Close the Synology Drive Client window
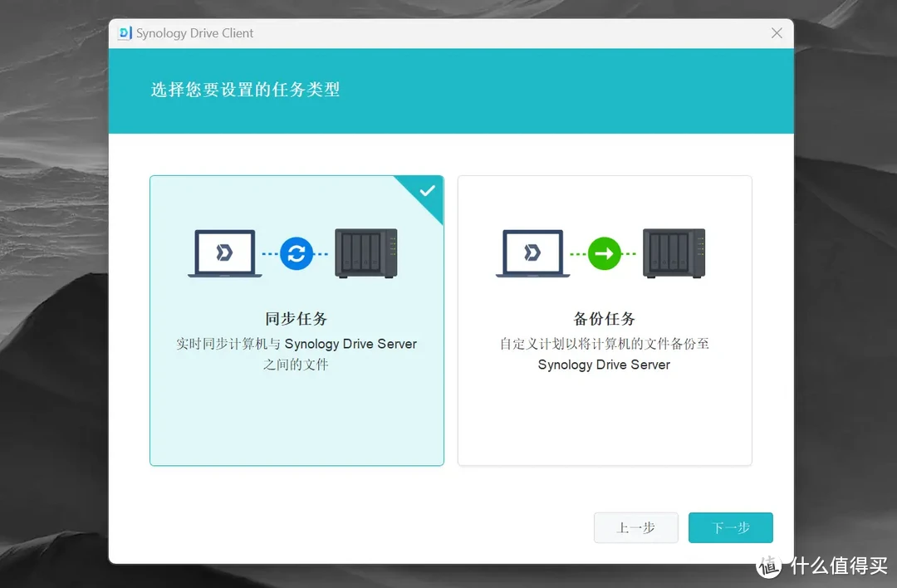Screen dimensions: 897x588 pyautogui.click(x=777, y=33)
